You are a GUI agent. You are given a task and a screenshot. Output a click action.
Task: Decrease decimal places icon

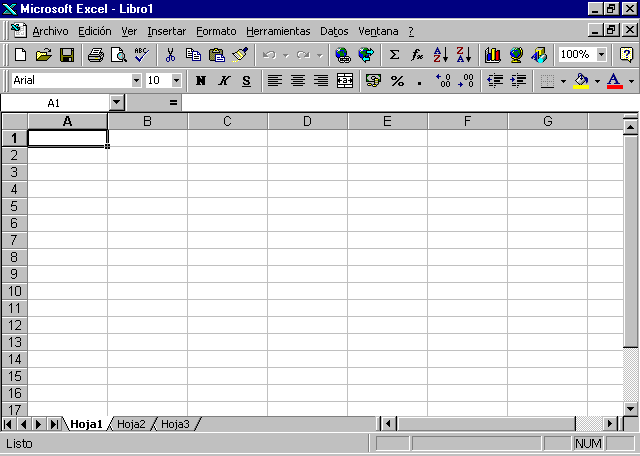[x=466, y=80]
